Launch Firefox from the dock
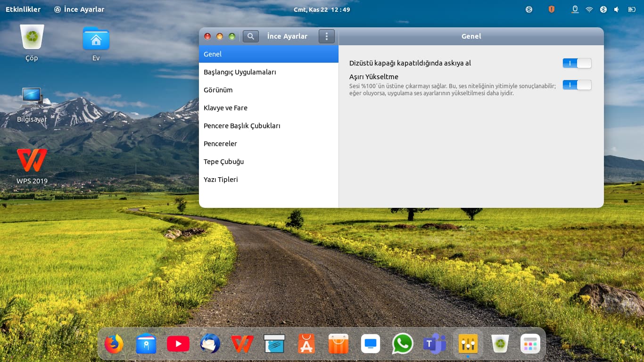 [x=114, y=344]
